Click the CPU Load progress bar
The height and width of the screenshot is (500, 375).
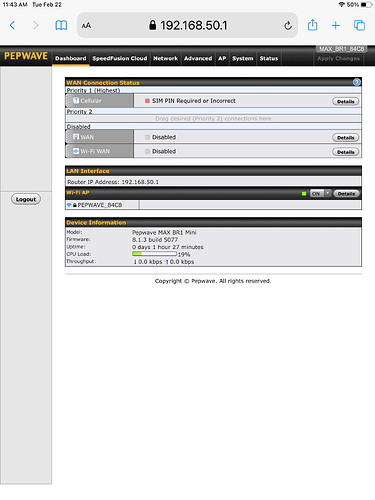click(x=154, y=254)
